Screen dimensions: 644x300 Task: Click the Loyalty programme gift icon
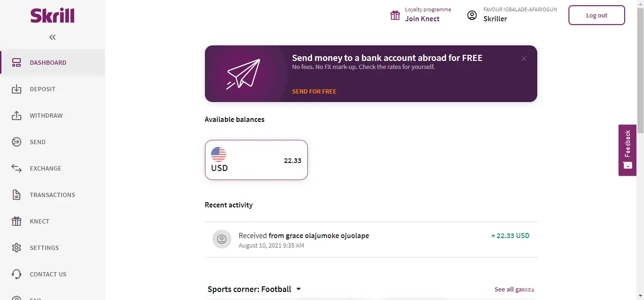pos(395,15)
